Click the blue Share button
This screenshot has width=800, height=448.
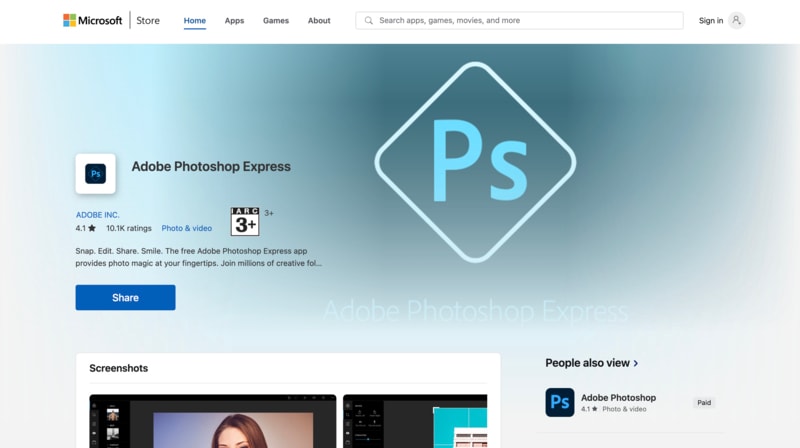(126, 297)
